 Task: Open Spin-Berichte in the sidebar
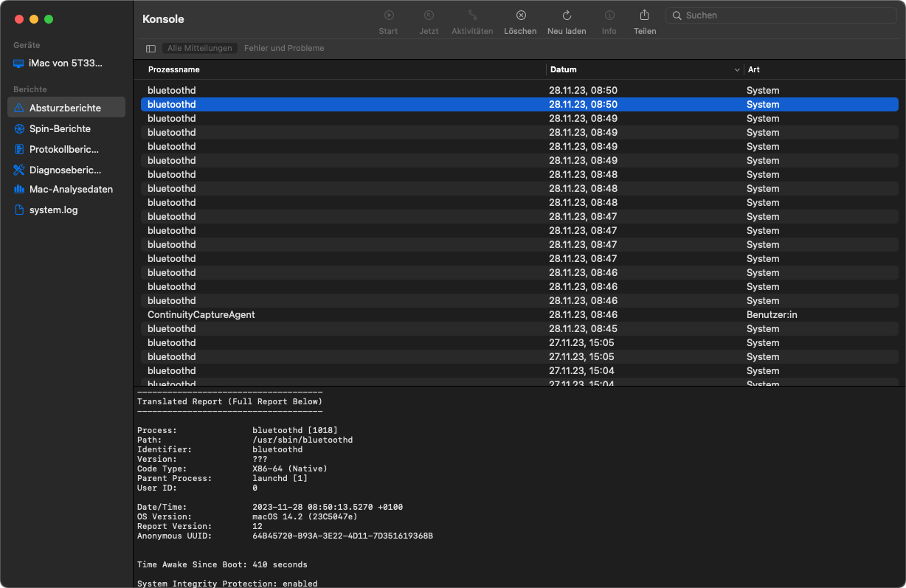coord(60,128)
